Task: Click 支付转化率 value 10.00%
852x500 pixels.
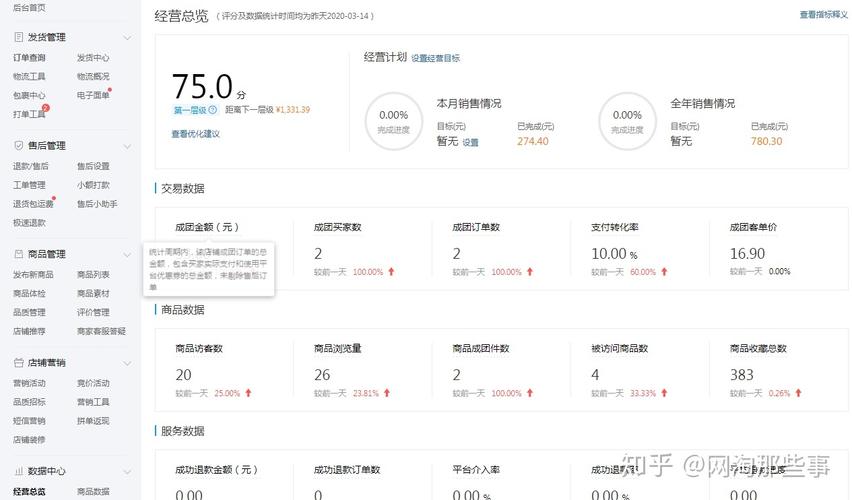Action: (x=614, y=254)
